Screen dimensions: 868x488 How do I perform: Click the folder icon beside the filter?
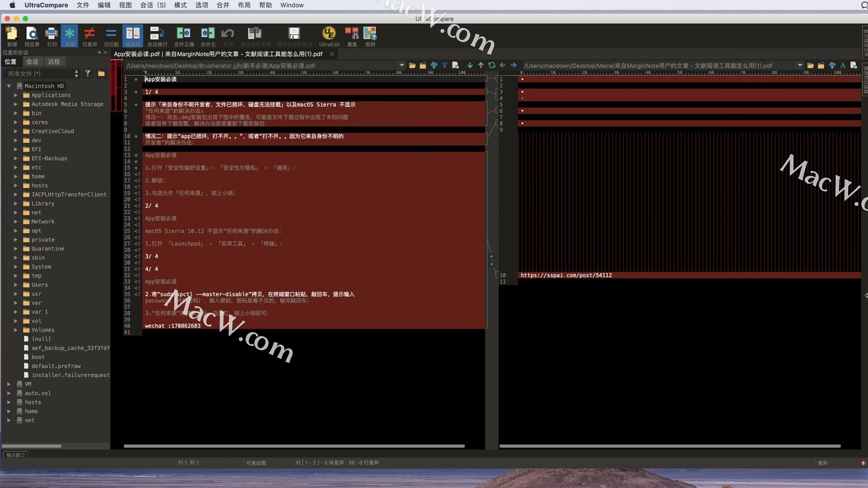point(101,73)
